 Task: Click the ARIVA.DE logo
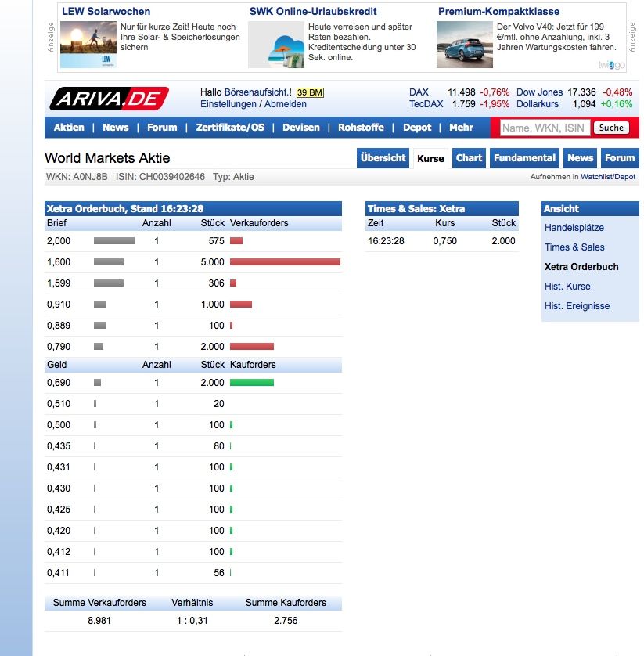click(x=109, y=99)
